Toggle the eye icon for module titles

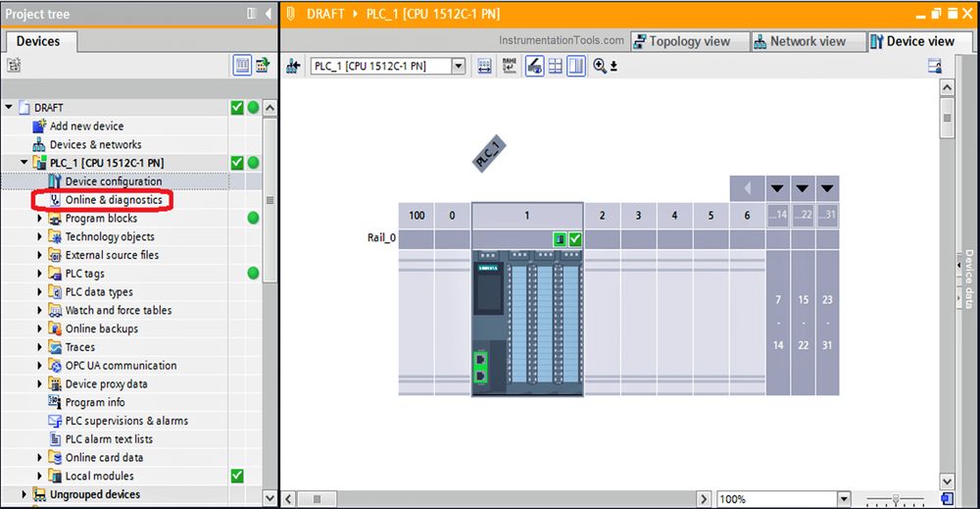click(534, 67)
